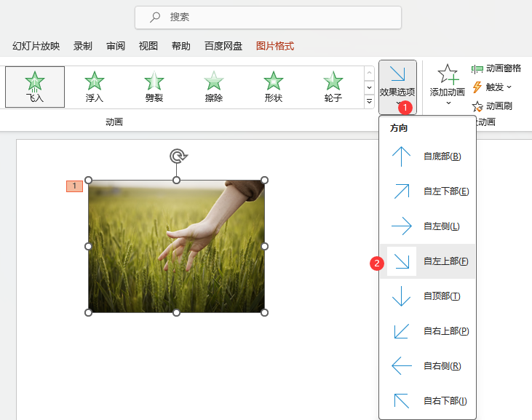Image resolution: width=532 pixels, height=420 pixels.
Task: Click the picture's bottom-middle resize handle
Action: coord(176,312)
